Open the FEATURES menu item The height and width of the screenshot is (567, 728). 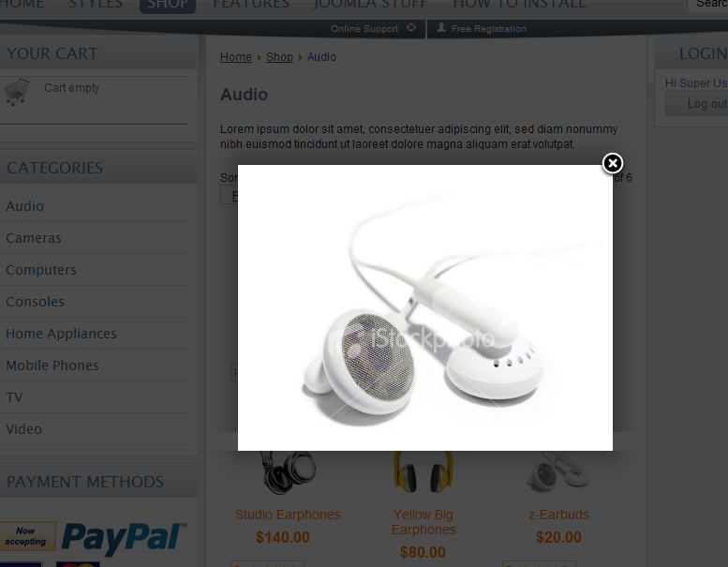pyautogui.click(x=251, y=5)
